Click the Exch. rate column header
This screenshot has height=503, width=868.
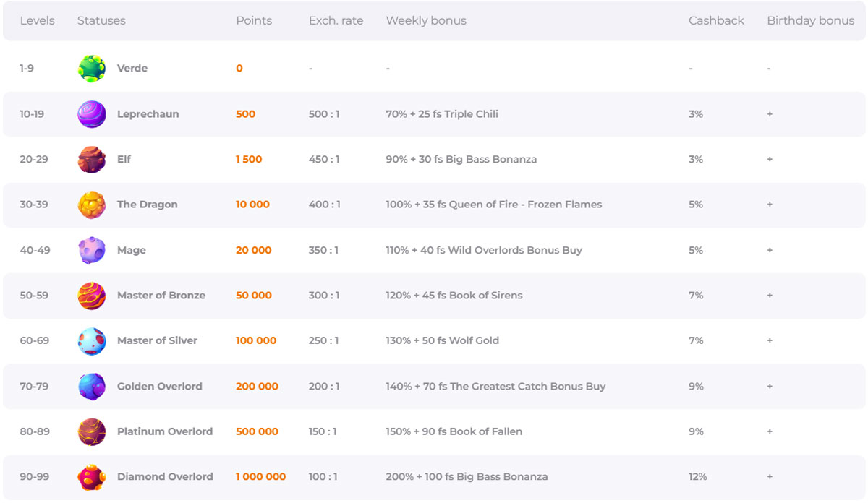336,20
